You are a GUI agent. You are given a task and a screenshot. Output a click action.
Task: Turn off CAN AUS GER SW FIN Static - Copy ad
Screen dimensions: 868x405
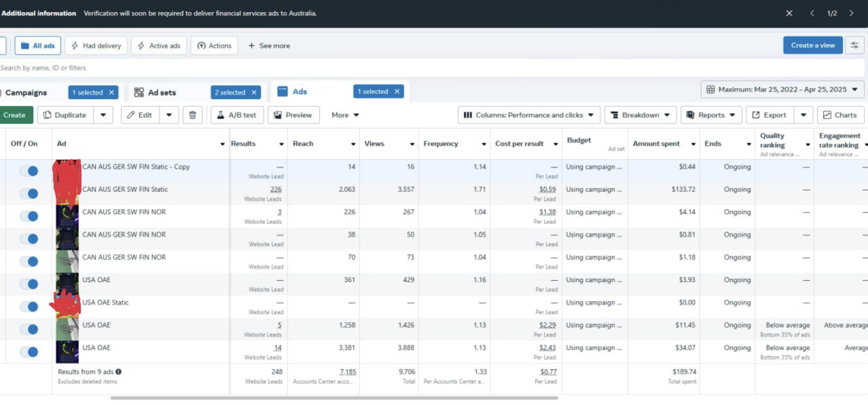tap(29, 171)
